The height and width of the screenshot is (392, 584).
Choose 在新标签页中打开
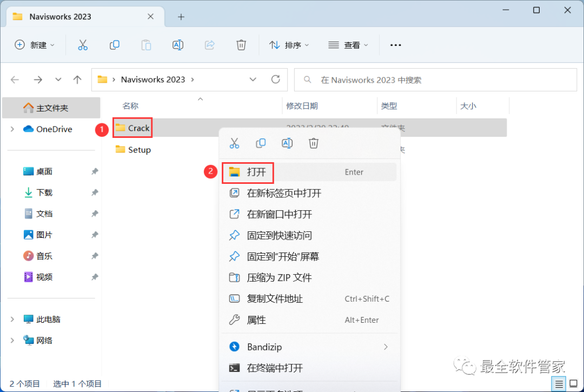pyautogui.click(x=309, y=193)
